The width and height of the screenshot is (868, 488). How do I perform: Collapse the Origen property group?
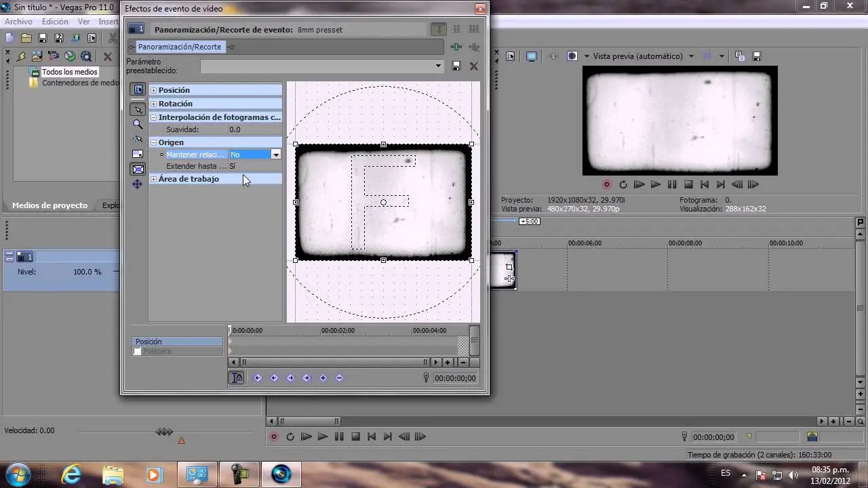[153, 142]
